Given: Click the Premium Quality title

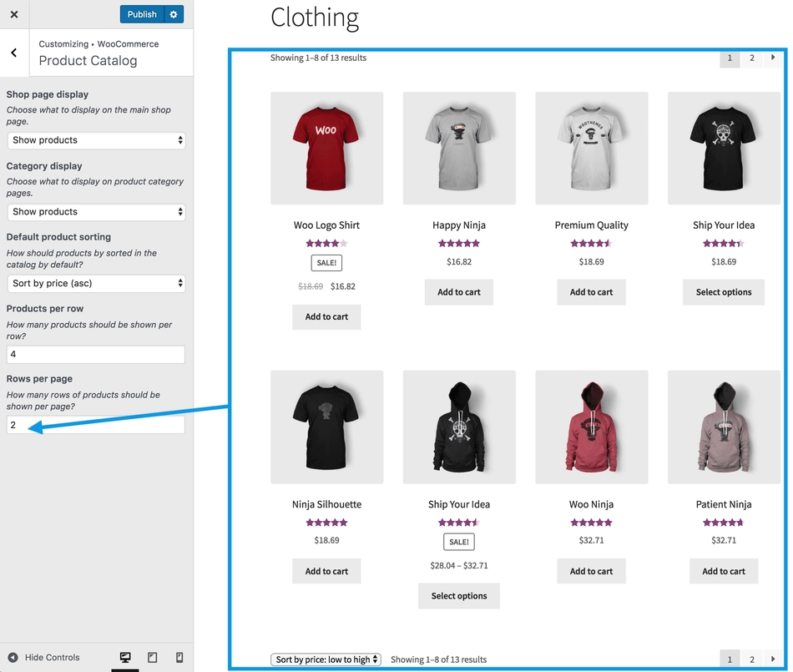Looking at the screenshot, I should click(591, 225).
